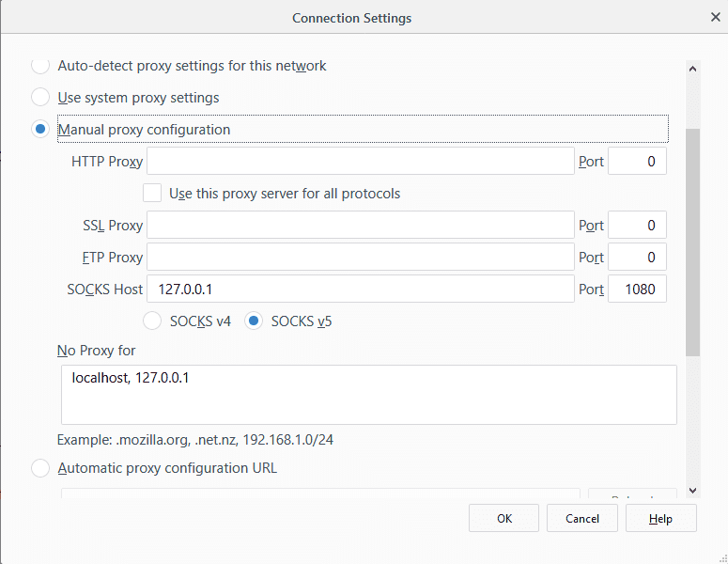Viewport: 728px width, 564px height.
Task: Click the scrollbar down arrow
Action: 693,490
